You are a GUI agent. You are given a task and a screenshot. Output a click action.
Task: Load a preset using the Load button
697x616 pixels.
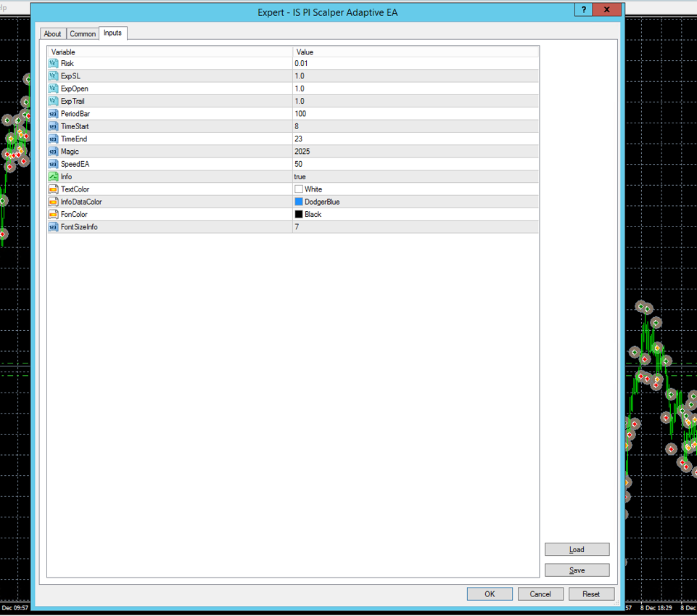[x=577, y=549]
